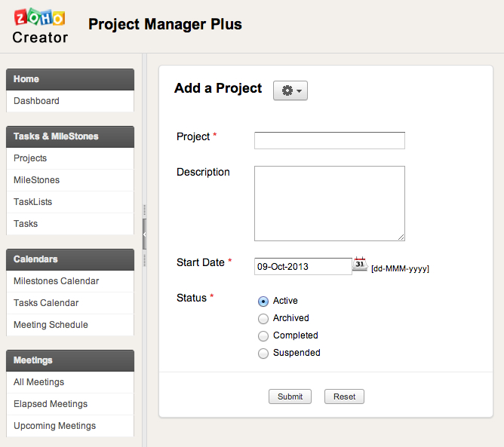Screen dimensions: 504x447
Task: Focus the Project name field
Action: coord(329,141)
